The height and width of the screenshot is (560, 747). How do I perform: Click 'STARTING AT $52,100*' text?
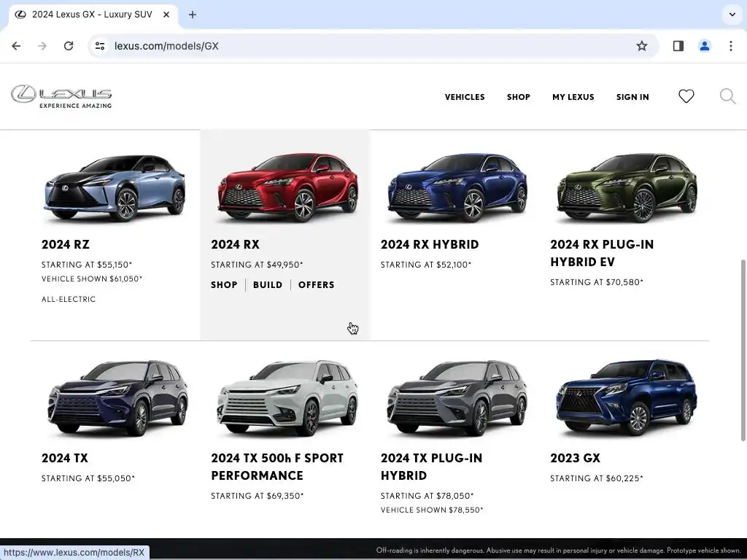point(426,265)
